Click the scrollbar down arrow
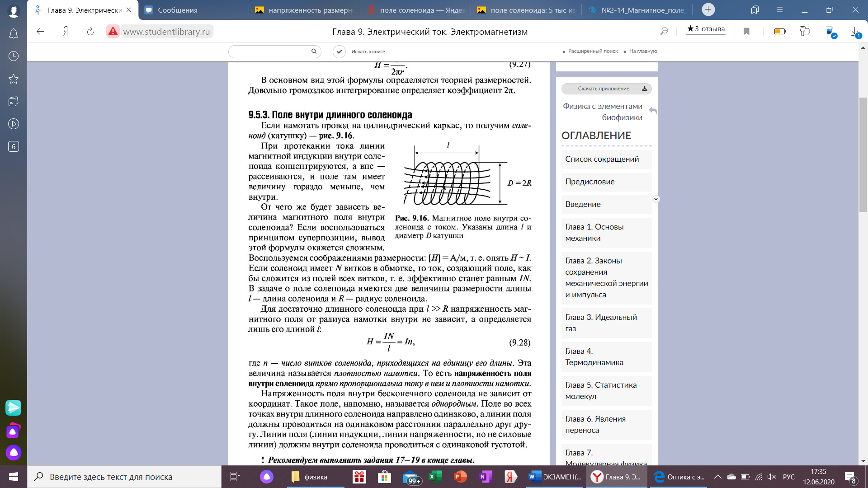 pyautogui.click(x=863, y=461)
